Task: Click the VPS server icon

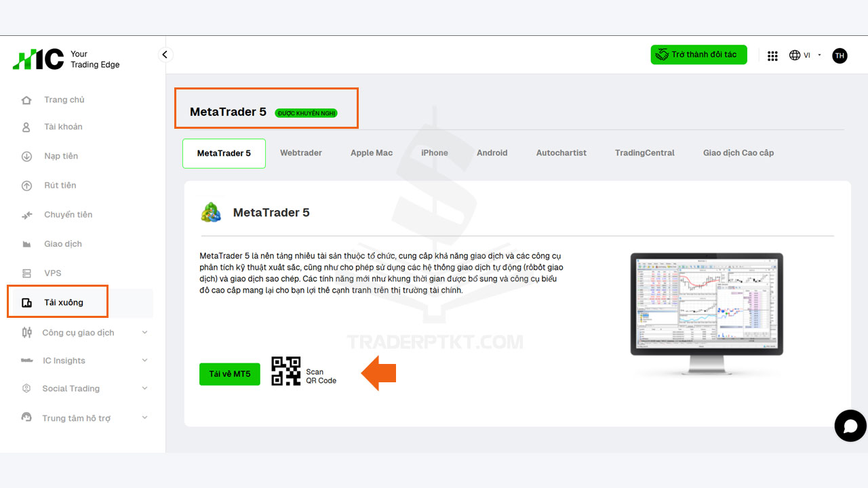Action: 26,273
